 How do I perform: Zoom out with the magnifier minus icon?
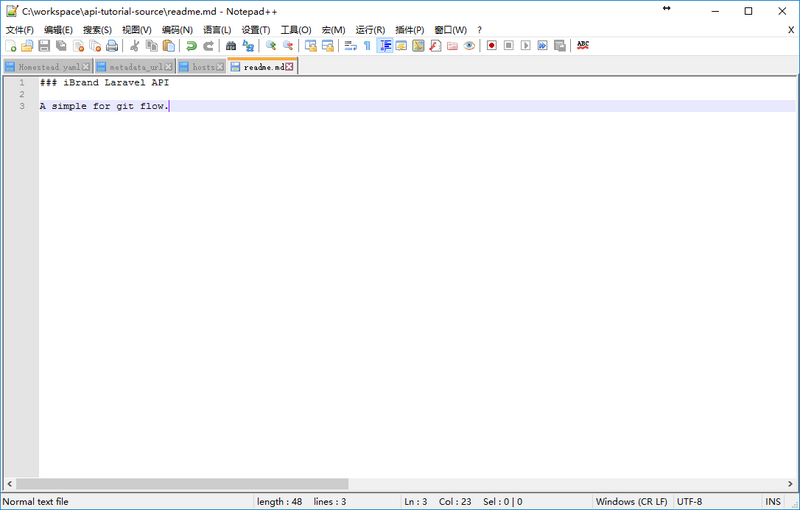pyautogui.click(x=288, y=46)
